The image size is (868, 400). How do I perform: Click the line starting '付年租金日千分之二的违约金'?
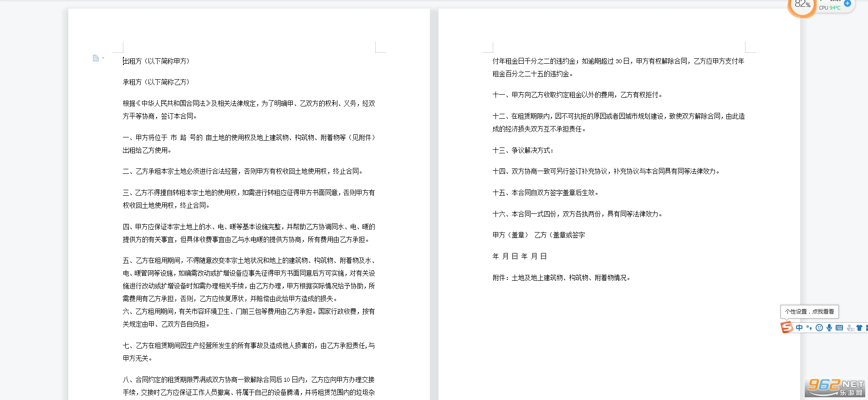[x=618, y=61]
